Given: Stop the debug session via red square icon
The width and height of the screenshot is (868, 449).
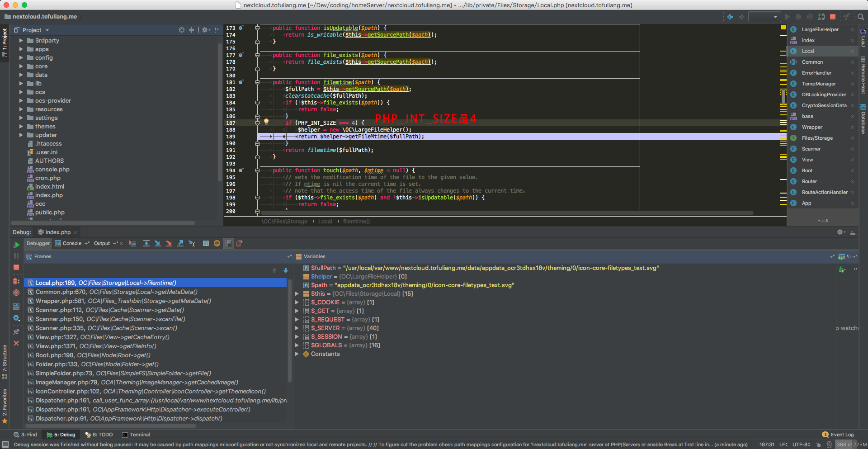Looking at the screenshot, I should (x=16, y=267).
